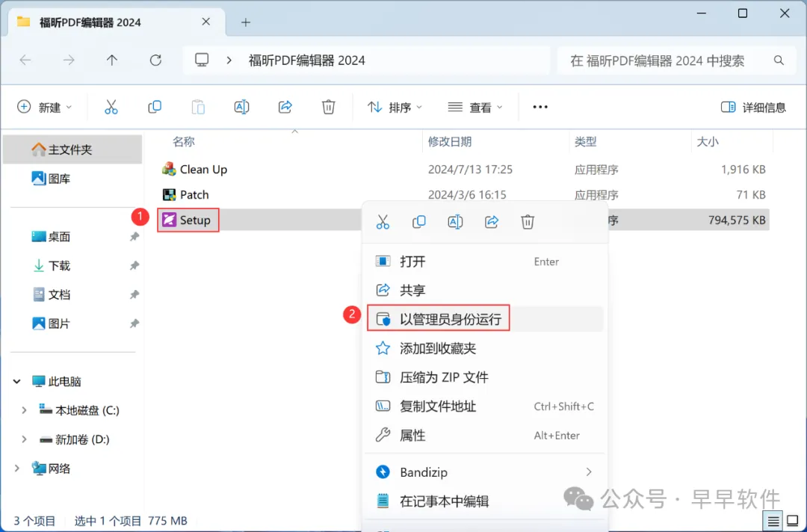807x532 pixels.
Task: Click the Cut icon in the toolbar
Action: point(111,107)
